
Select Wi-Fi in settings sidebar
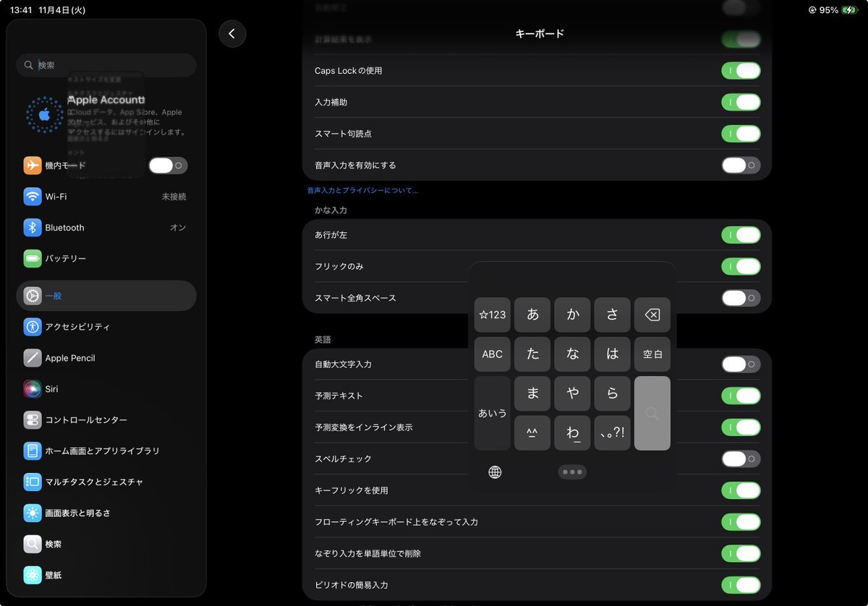tap(106, 197)
